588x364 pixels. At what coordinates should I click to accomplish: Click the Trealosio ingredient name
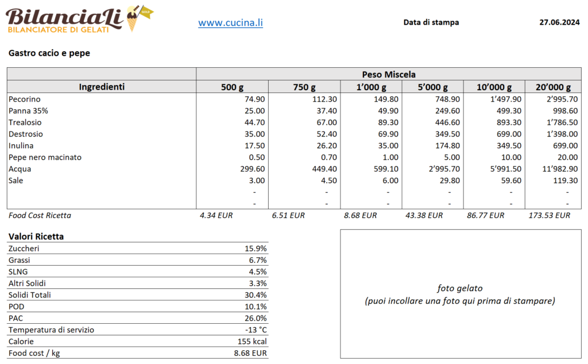(x=25, y=122)
